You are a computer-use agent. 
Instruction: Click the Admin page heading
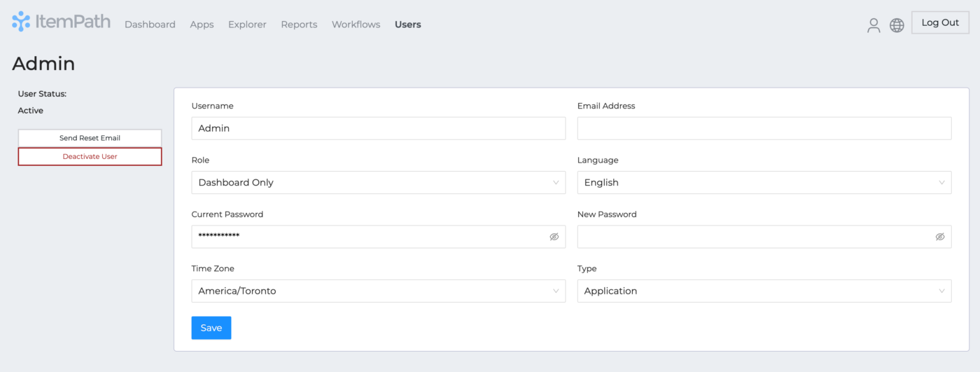click(x=43, y=64)
